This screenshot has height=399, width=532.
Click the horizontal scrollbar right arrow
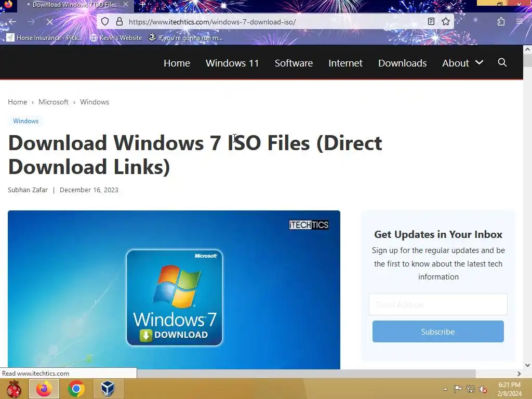[x=519, y=374]
